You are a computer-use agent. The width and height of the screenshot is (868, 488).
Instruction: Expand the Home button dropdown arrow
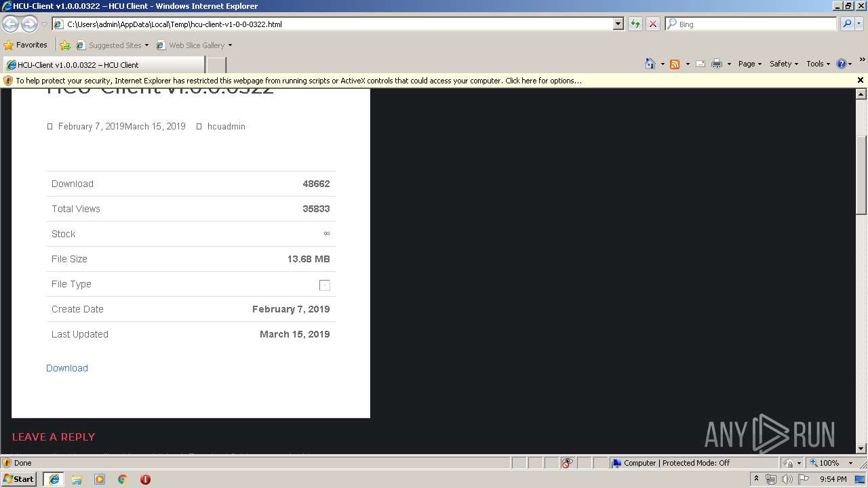pyautogui.click(x=663, y=64)
